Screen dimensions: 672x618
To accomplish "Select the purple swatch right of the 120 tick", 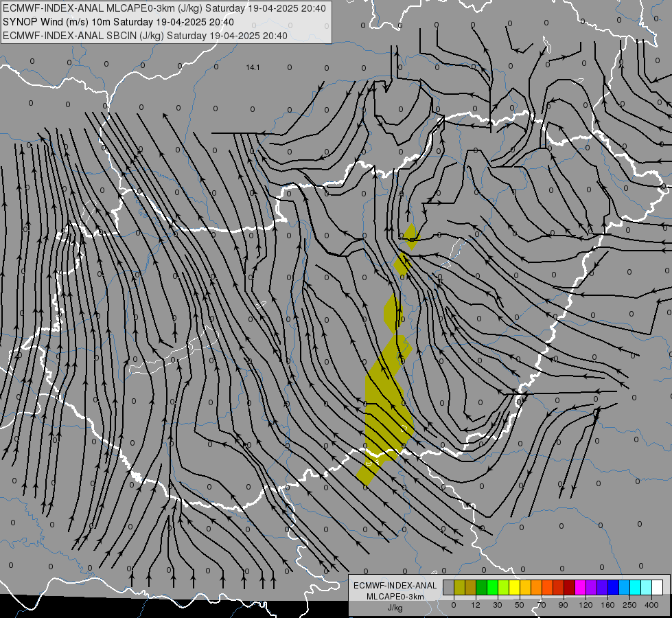I will [x=592, y=588].
